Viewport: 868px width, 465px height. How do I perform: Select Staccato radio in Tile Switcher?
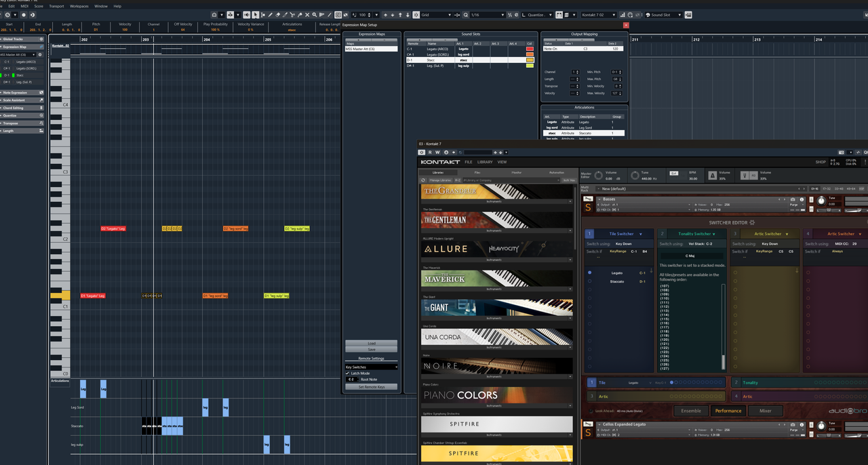coord(589,281)
